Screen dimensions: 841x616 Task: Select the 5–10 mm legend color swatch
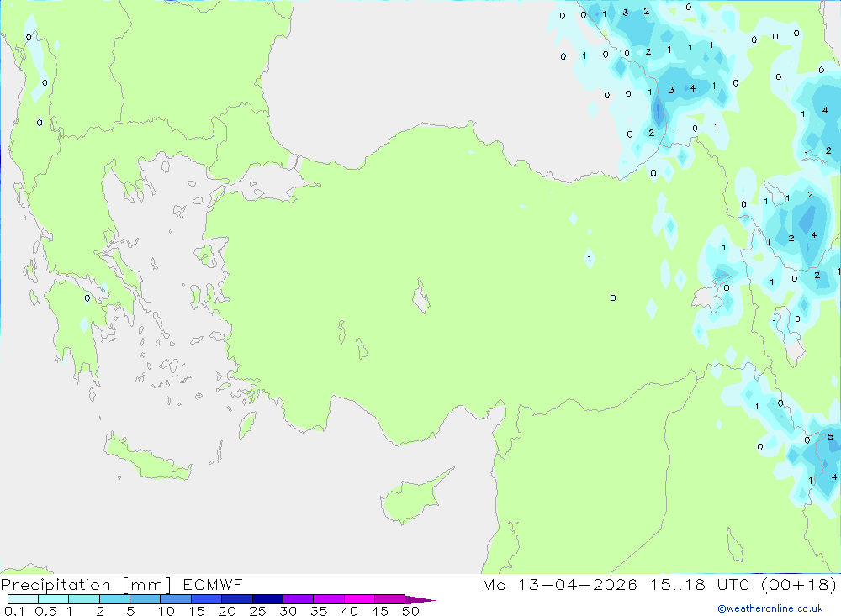145,599
